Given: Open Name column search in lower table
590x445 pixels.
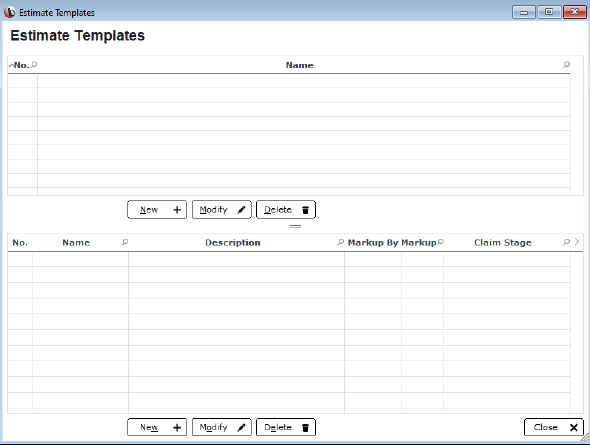Looking at the screenshot, I should 125,242.
